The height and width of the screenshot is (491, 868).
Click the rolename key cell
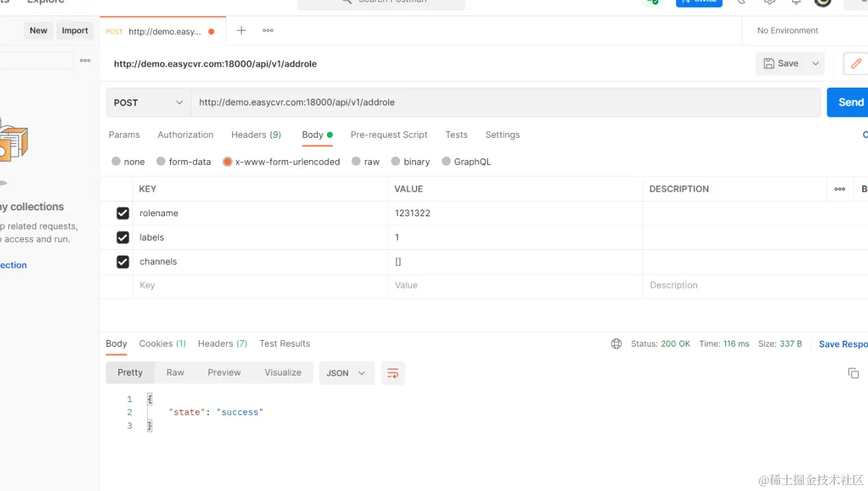260,214
